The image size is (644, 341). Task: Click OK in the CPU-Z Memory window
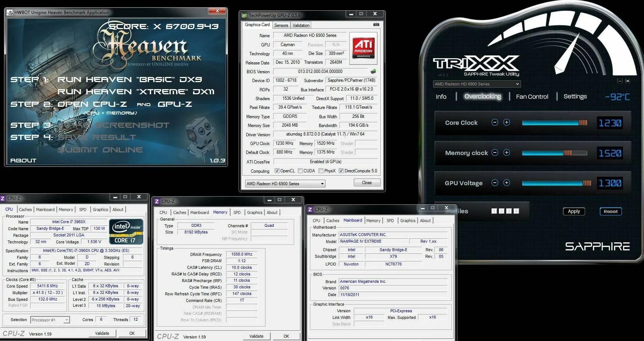[x=286, y=336]
